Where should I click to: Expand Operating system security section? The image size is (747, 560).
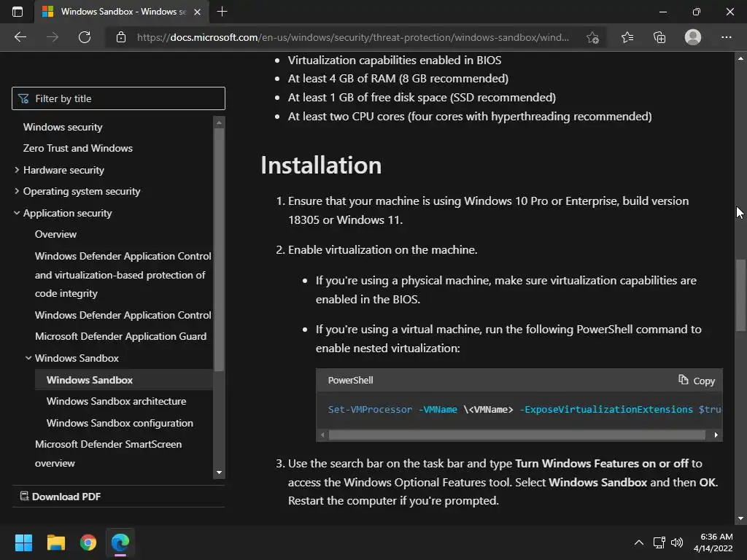(x=17, y=191)
